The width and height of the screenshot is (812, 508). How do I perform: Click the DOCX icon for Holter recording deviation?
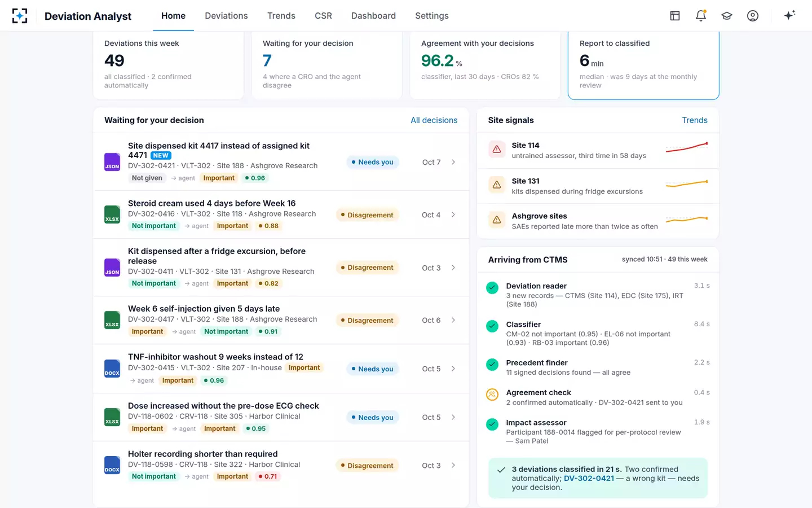coord(112,465)
